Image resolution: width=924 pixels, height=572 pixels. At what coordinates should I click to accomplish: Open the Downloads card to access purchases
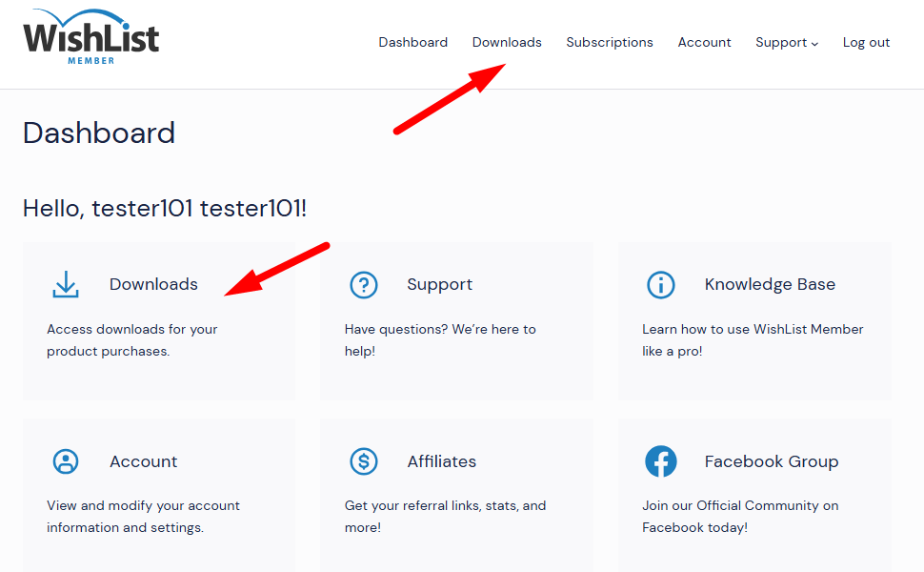153,284
